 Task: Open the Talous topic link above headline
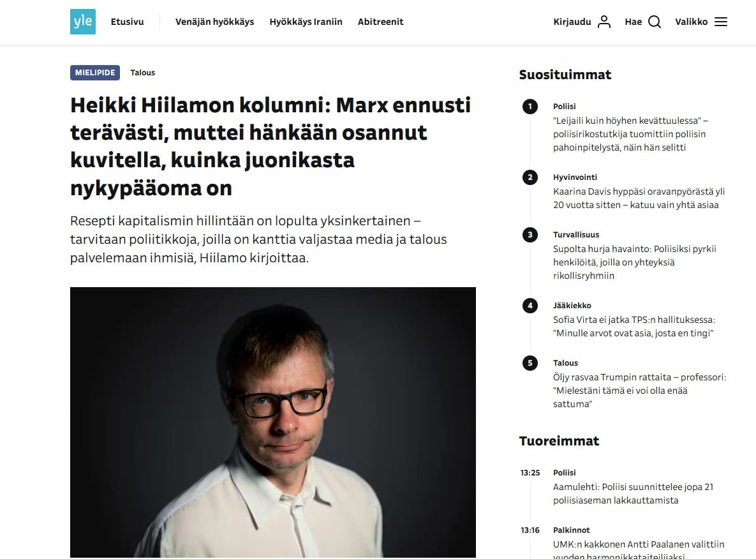(143, 73)
